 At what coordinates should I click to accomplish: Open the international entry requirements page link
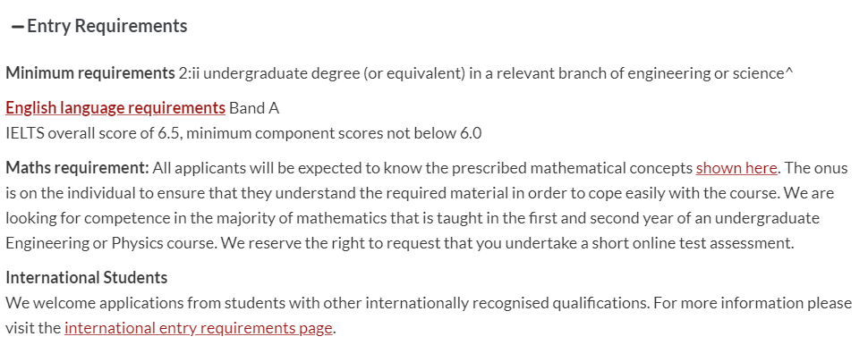(198, 328)
